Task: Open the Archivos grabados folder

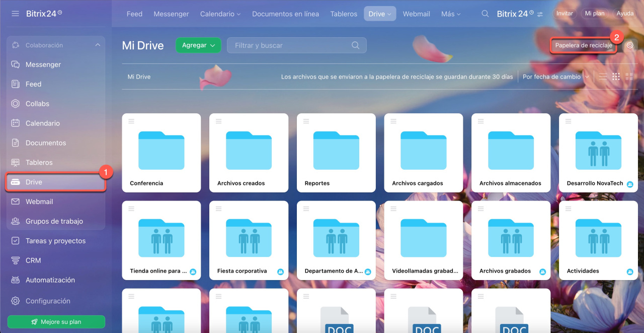Action: click(x=511, y=240)
